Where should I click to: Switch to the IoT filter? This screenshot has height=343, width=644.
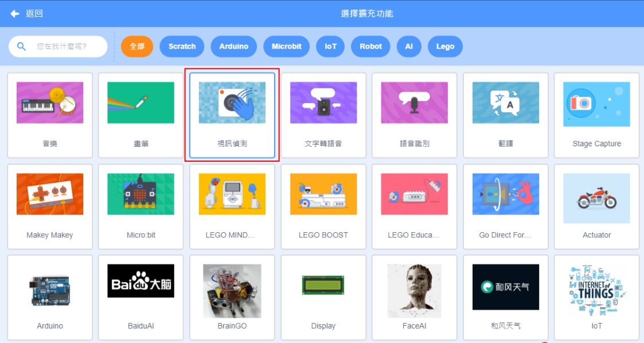[x=330, y=46]
